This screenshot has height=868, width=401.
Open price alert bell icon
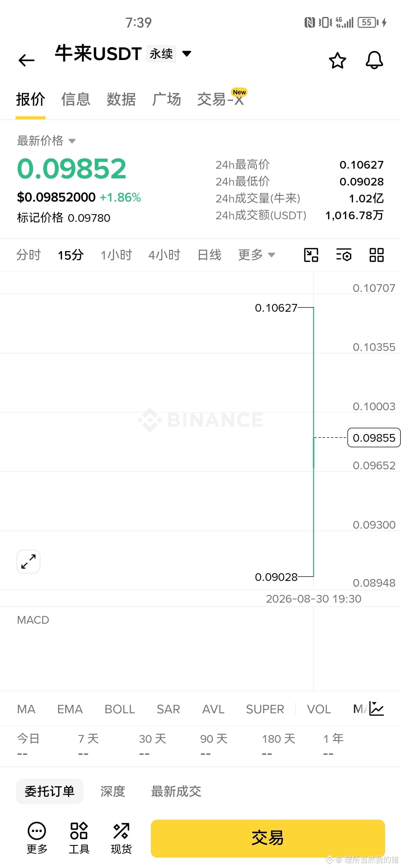374,60
